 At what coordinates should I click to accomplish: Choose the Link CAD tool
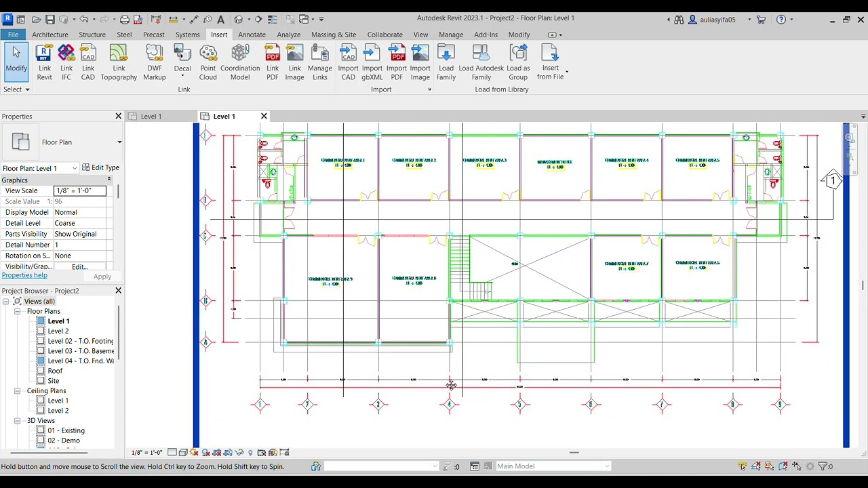click(88, 62)
